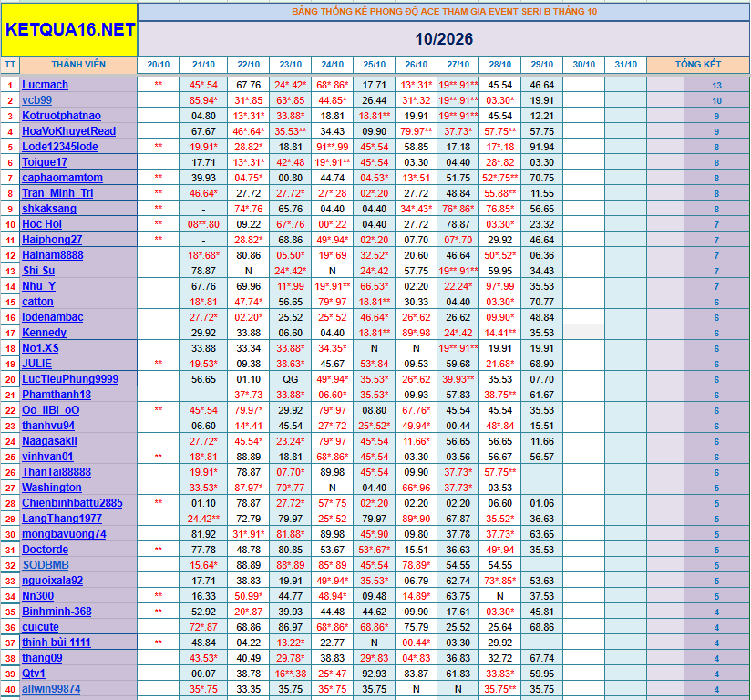Click the TỔNG KẾT column header
Screen dimensions: 751x700
698,65
